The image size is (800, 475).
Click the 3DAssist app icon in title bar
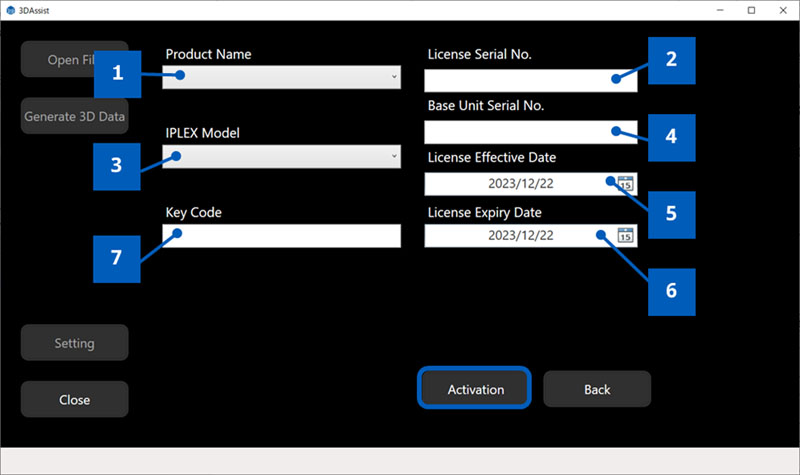[10, 10]
